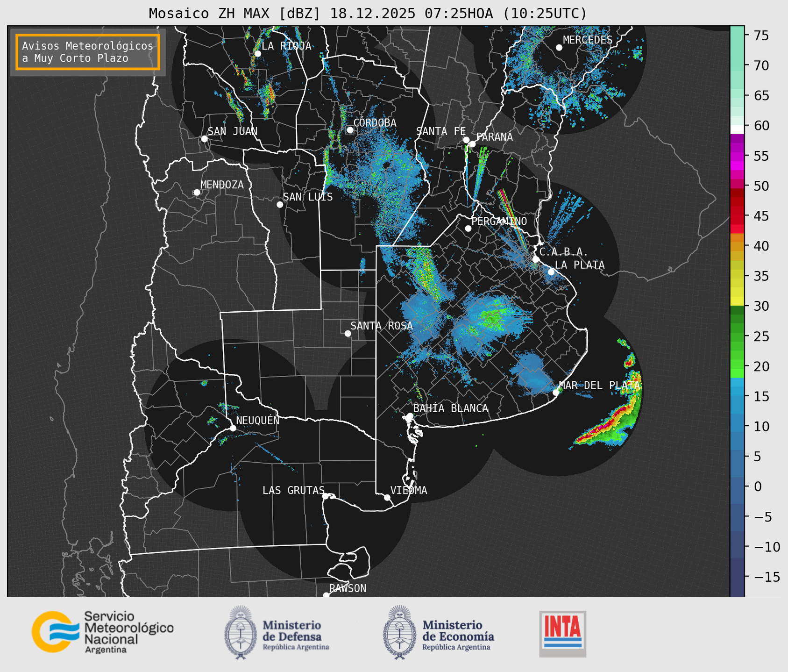
Task: Click the mosaic title with date and time
Action: [x=368, y=14]
